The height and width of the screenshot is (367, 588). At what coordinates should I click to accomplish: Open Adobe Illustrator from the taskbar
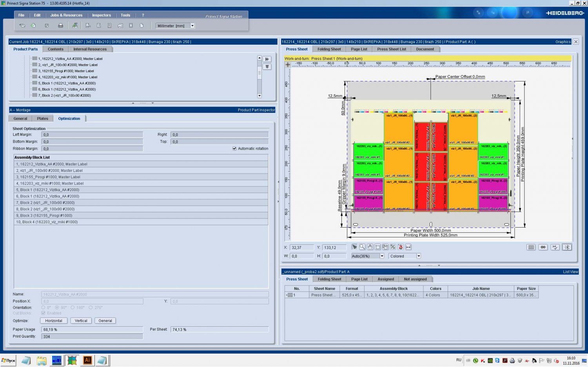(87, 360)
